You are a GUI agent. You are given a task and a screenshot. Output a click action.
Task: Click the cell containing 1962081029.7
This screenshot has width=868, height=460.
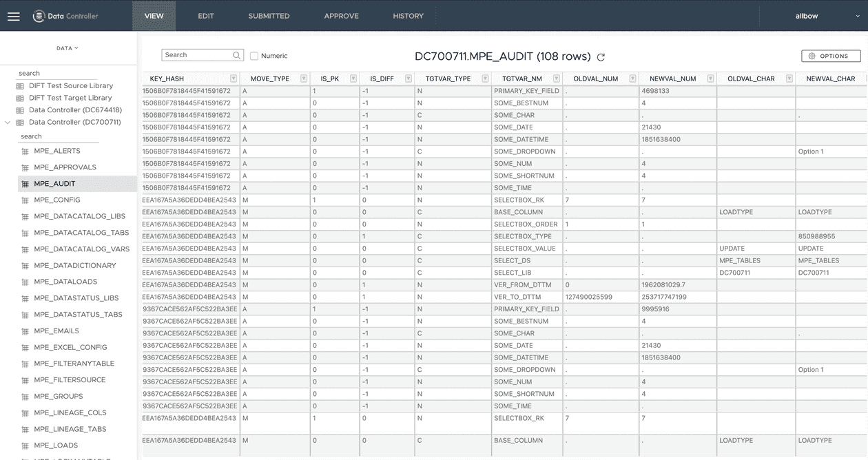(678, 284)
